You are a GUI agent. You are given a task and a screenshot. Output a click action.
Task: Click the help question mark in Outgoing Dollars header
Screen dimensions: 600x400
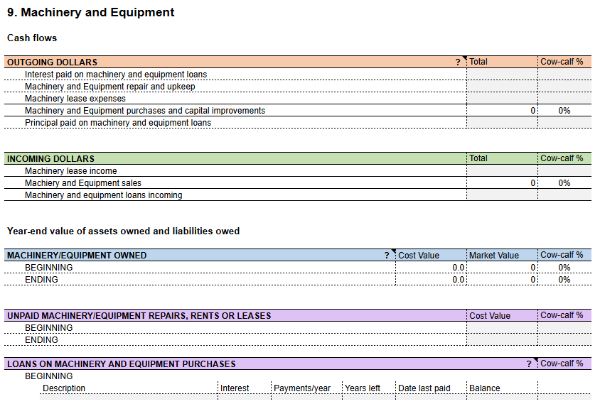[x=458, y=62]
